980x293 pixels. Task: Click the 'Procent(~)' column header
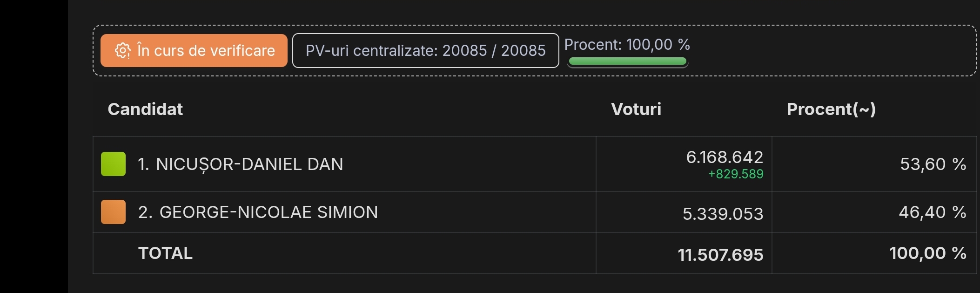pos(831,109)
